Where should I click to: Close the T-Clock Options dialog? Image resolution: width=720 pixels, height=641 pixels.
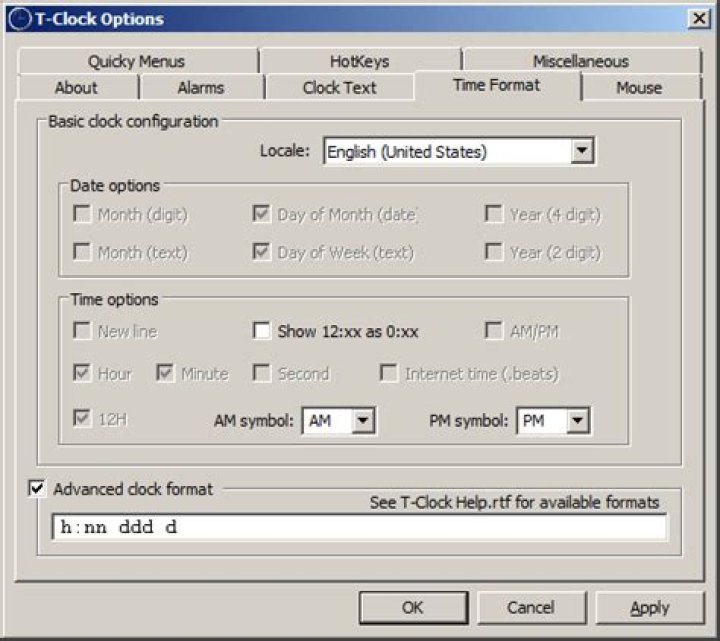[x=699, y=19]
